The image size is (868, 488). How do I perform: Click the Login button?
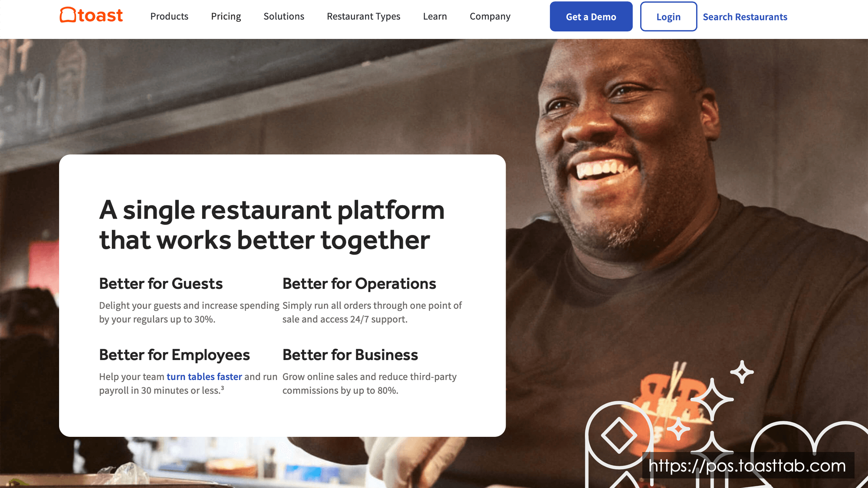pyautogui.click(x=668, y=16)
